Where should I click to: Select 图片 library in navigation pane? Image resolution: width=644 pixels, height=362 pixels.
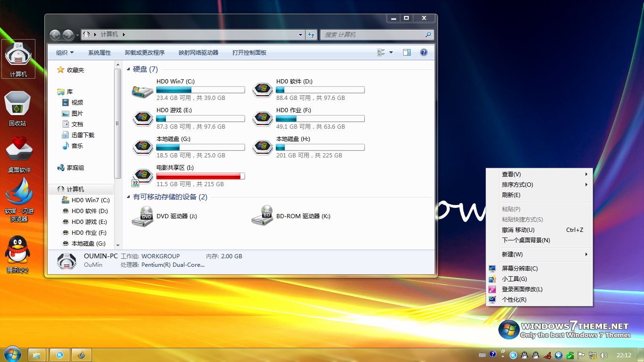73,114
